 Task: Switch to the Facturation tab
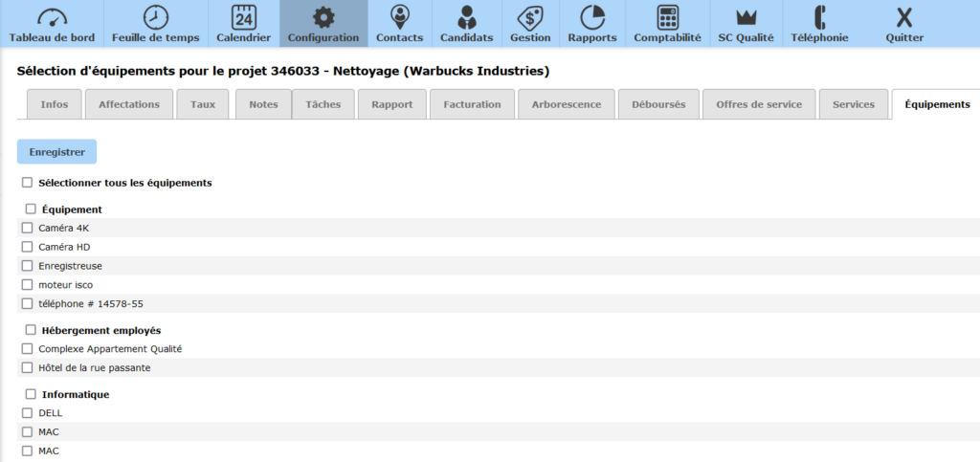tap(472, 104)
